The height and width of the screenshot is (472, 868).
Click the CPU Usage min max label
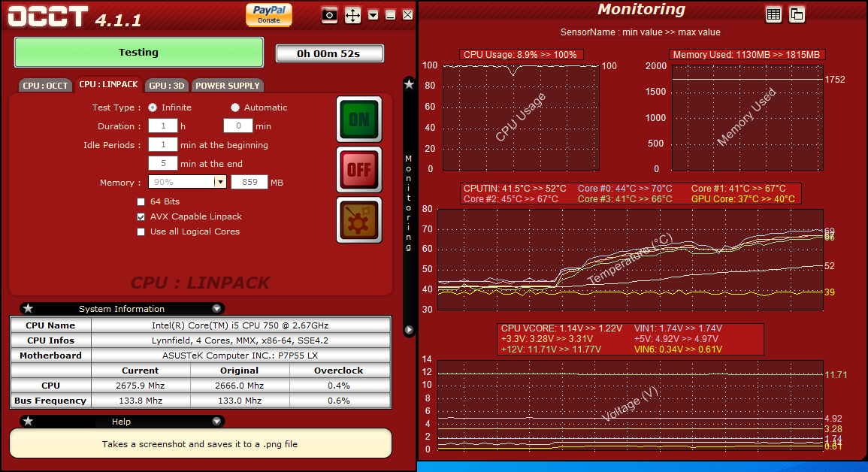tap(520, 55)
